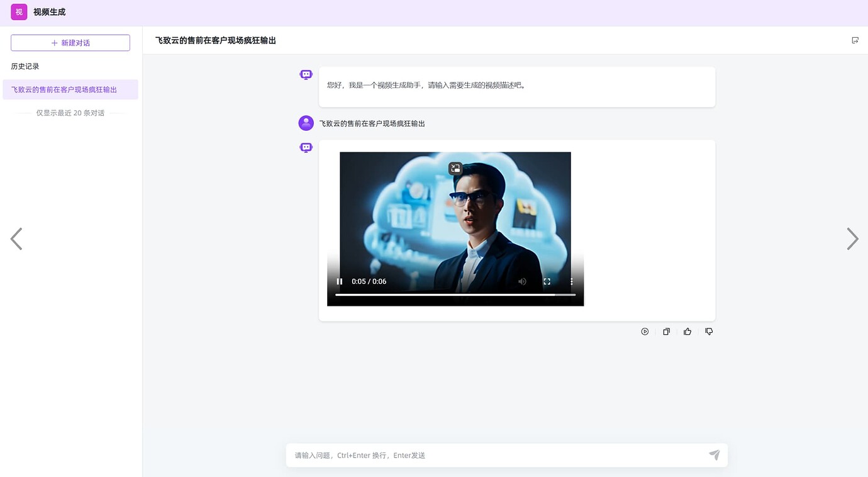
Task: Click the 历史记录 heading
Action: (x=25, y=66)
